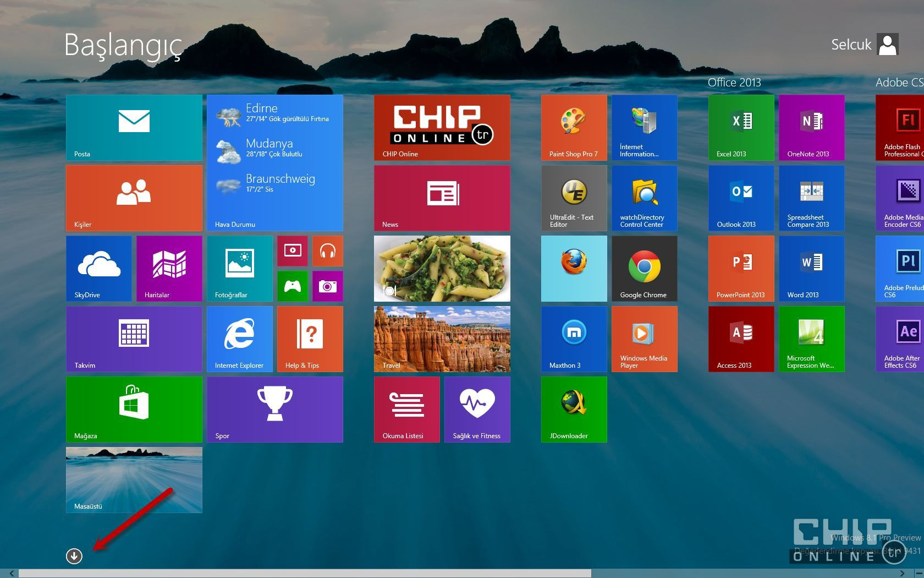Launch Internet Explorer tile
924x578 pixels.
click(240, 339)
